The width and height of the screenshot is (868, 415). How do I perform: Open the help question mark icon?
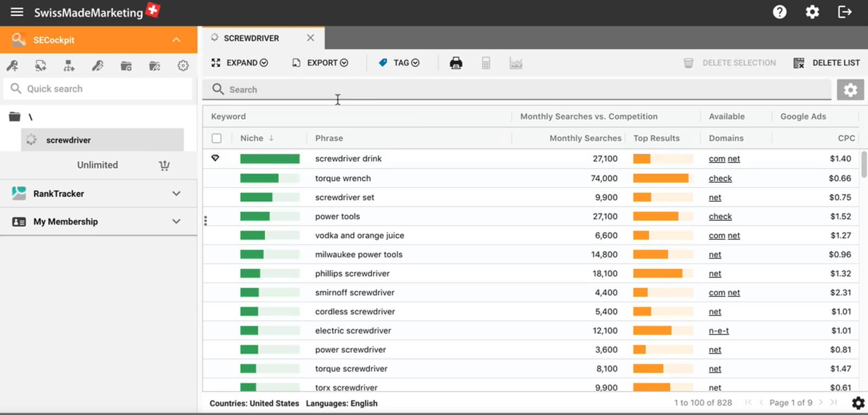(780, 12)
